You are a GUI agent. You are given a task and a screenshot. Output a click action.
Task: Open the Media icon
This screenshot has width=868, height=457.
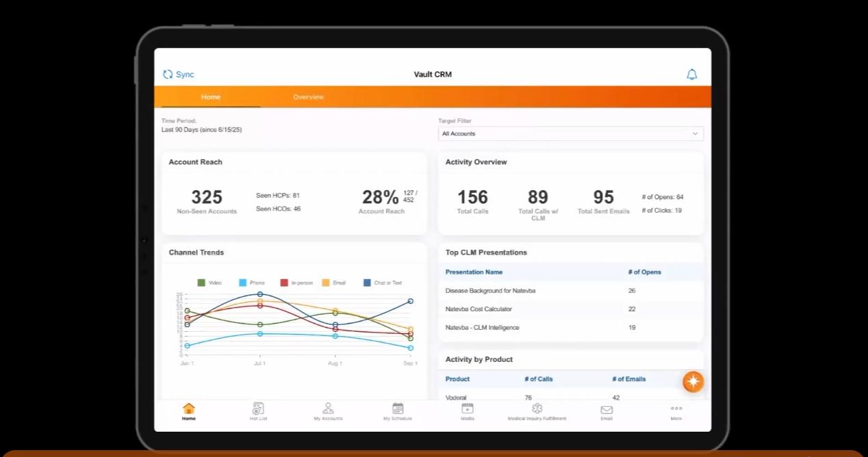[468, 409]
